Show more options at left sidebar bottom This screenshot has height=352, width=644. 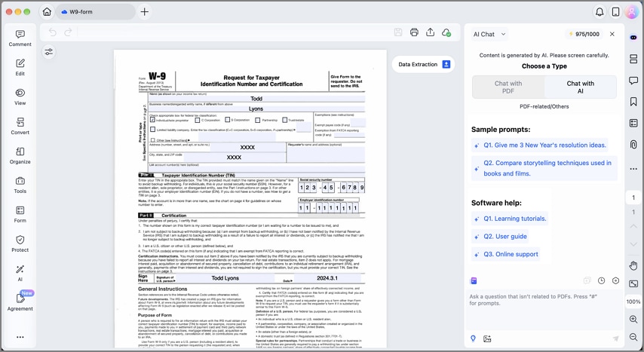tap(20, 337)
